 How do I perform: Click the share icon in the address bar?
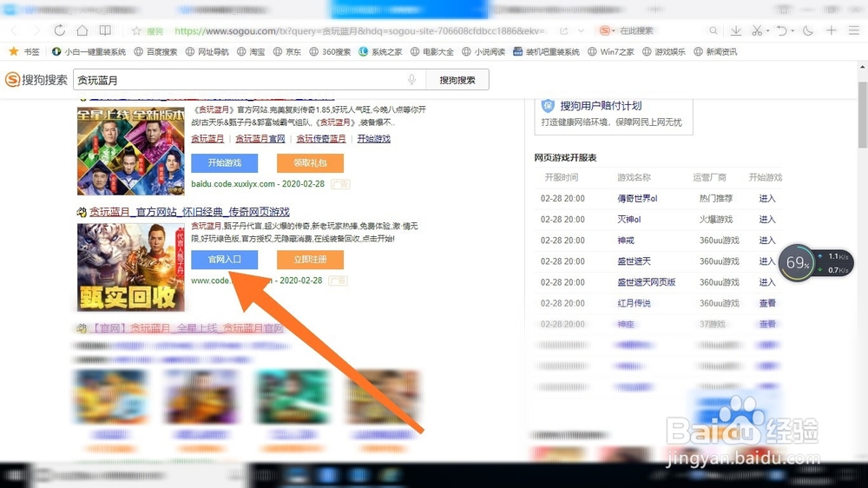[563, 31]
